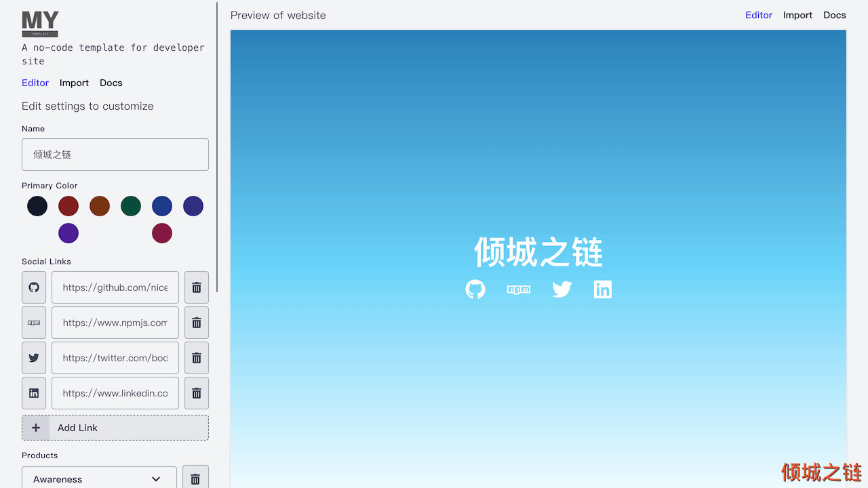Delete the Twitter social link row
This screenshot has height=488, width=868.
tap(197, 358)
